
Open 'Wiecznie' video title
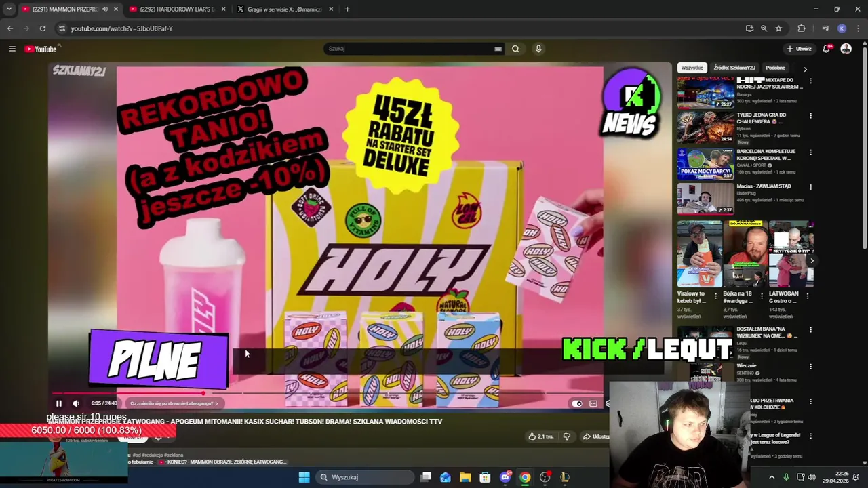point(747,366)
